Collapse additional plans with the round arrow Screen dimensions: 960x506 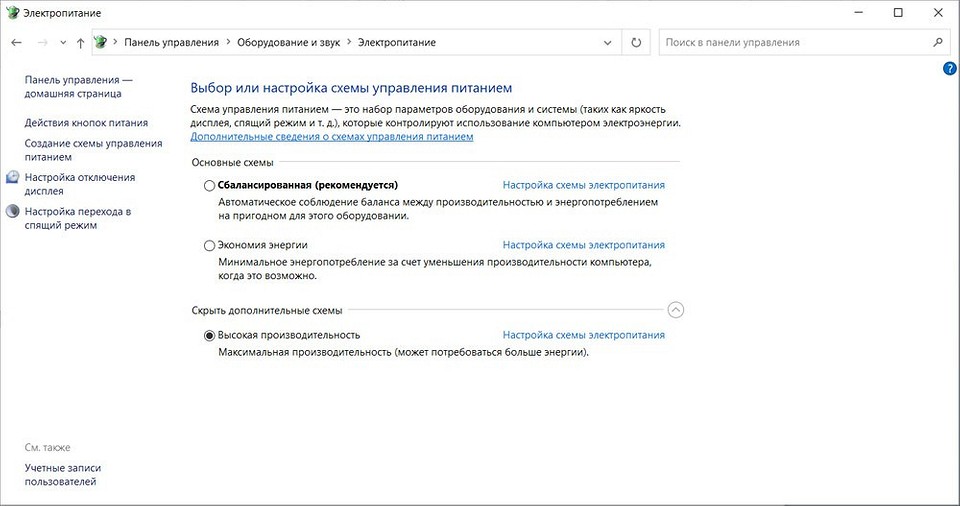tap(675, 310)
